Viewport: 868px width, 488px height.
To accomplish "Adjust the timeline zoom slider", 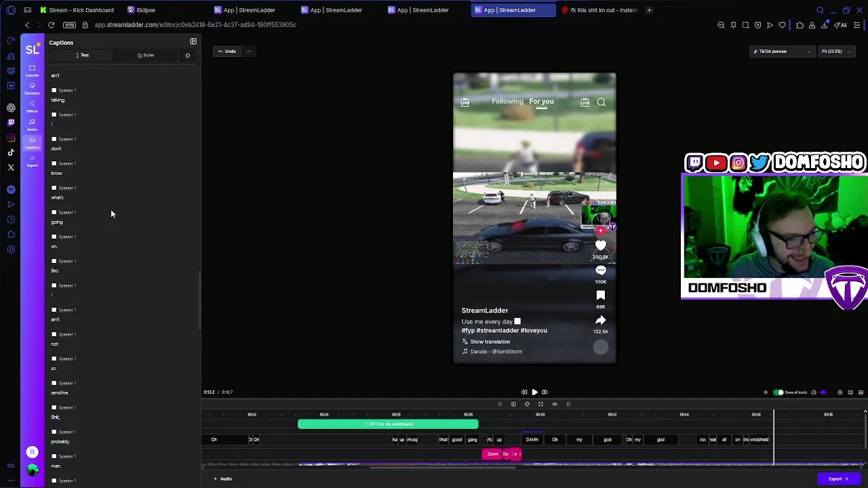I will coord(823,392).
